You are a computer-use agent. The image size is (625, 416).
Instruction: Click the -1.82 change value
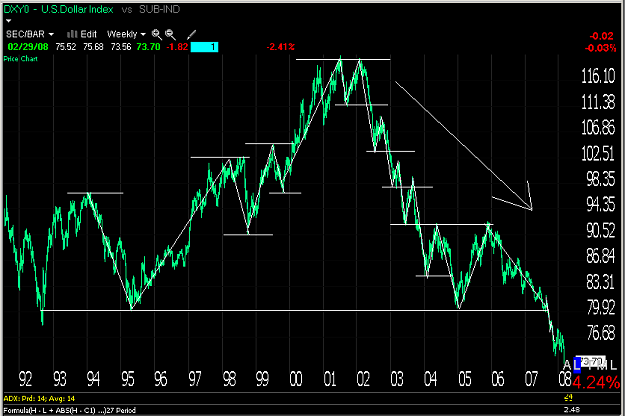pos(177,47)
